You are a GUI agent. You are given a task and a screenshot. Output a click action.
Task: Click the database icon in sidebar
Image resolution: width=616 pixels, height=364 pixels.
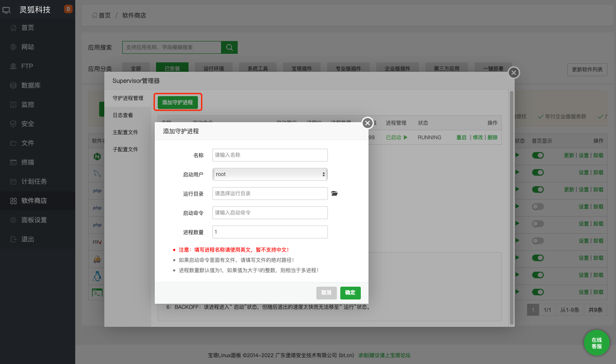(x=13, y=85)
